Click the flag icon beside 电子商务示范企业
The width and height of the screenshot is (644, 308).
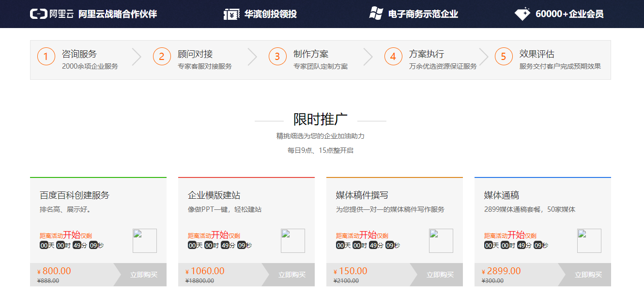click(x=376, y=14)
